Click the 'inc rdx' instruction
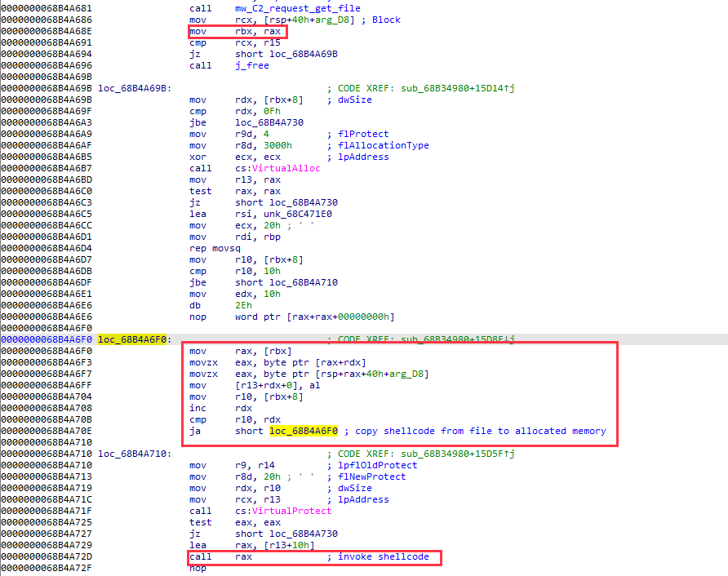 pyautogui.click(x=221, y=409)
